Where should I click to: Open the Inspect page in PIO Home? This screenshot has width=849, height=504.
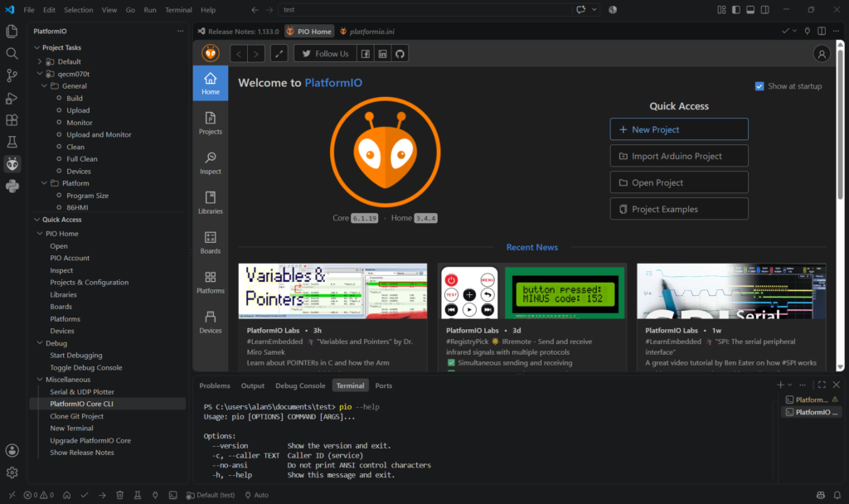tap(210, 163)
